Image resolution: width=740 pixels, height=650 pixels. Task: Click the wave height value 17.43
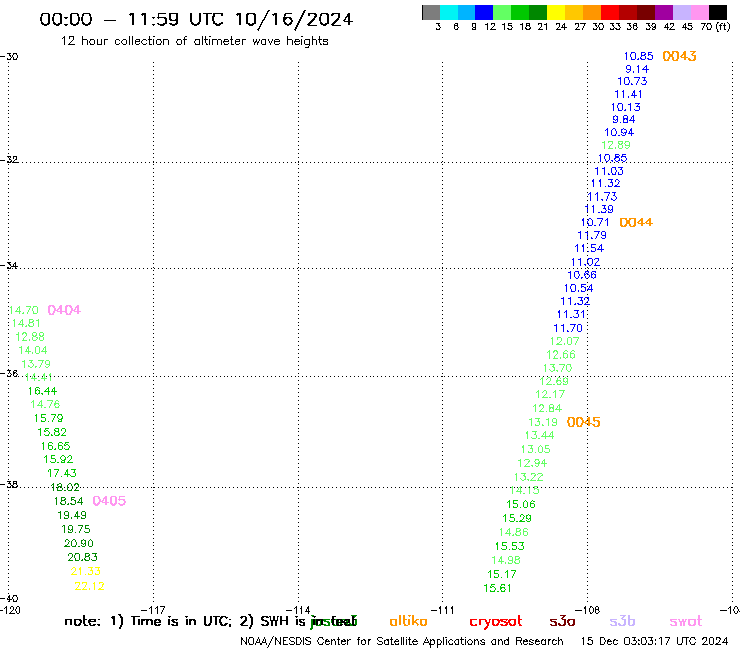pyautogui.click(x=61, y=473)
